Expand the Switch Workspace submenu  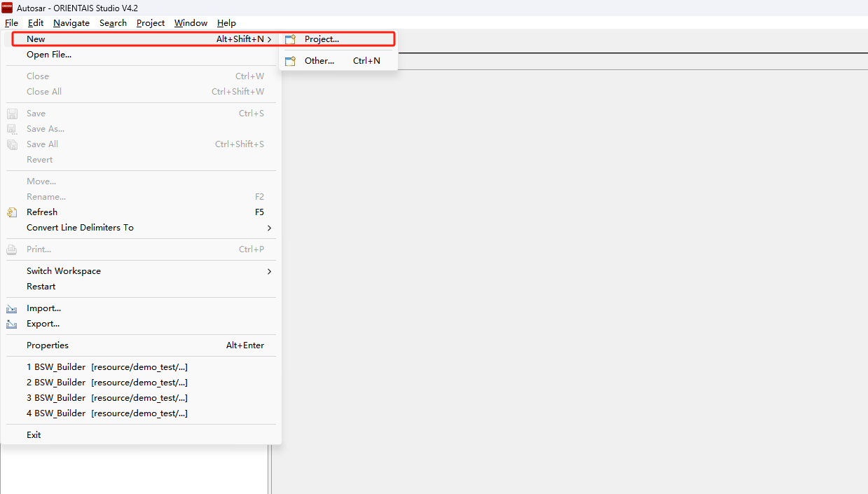[269, 271]
